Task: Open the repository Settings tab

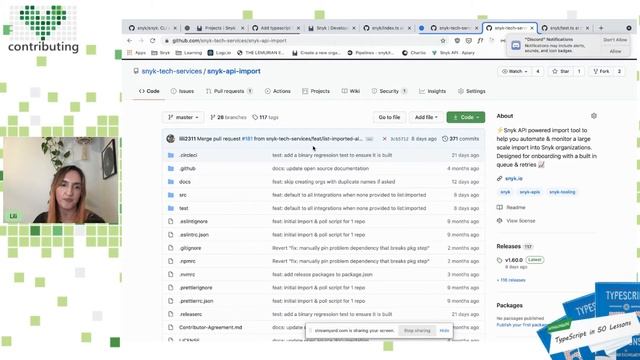Action: (x=471, y=91)
